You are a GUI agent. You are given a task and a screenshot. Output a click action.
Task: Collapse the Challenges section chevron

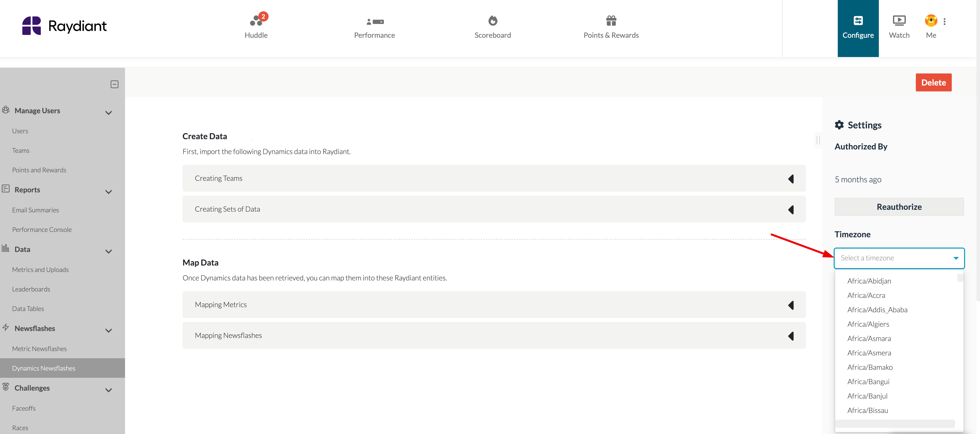(x=109, y=390)
